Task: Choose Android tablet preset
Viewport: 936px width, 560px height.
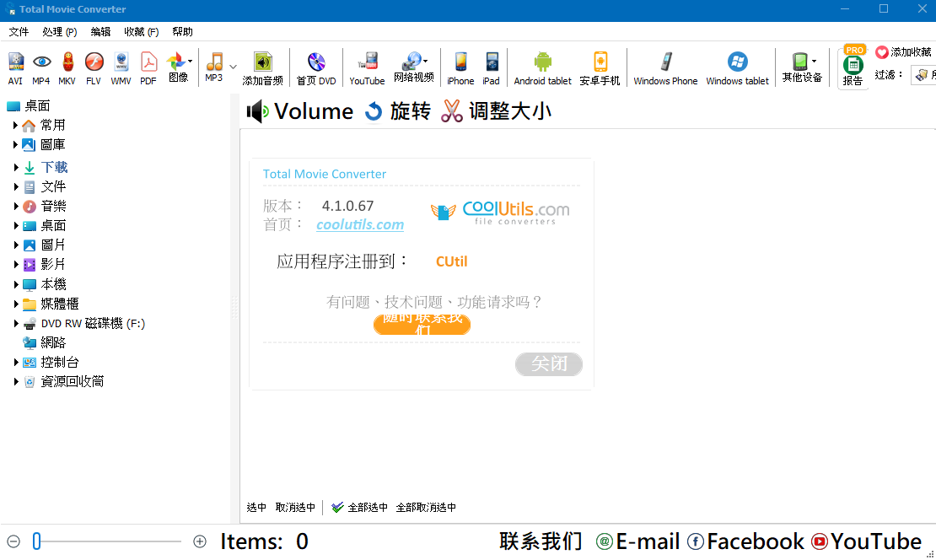Action: click(x=542, y=68)
